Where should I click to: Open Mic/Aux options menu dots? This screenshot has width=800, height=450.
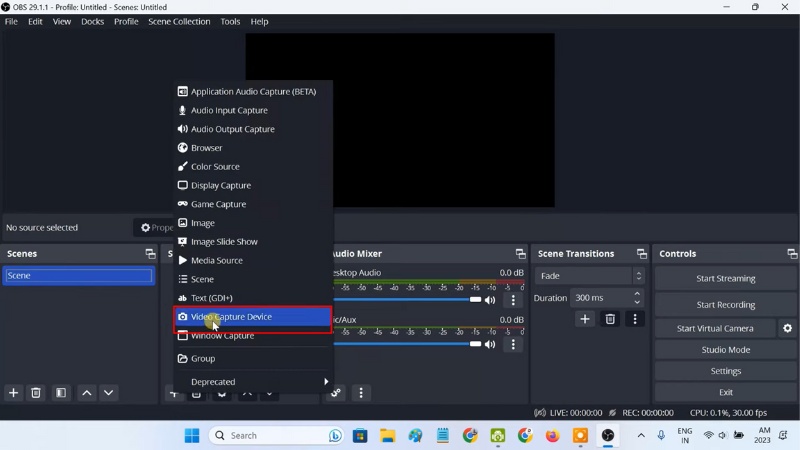click(513, 344)
